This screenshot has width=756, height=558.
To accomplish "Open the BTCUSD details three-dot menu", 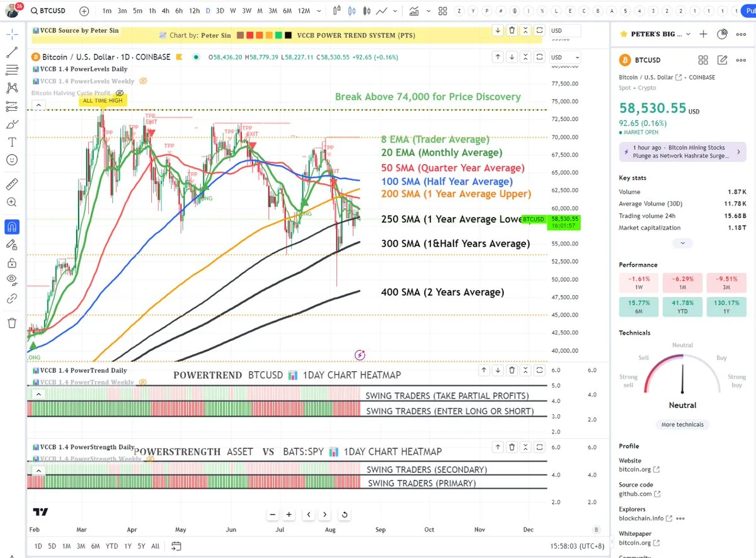I will (742, 60).
